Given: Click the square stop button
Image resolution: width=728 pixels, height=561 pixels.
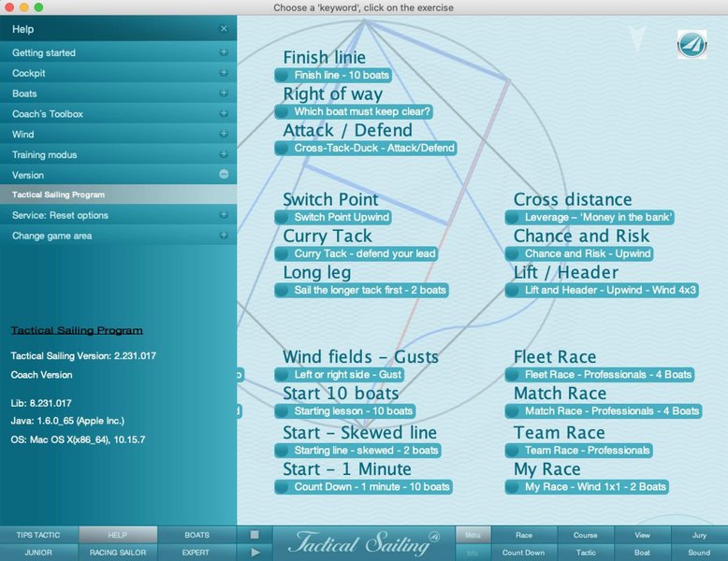Looking at the screenshot, I should point(255,535).
